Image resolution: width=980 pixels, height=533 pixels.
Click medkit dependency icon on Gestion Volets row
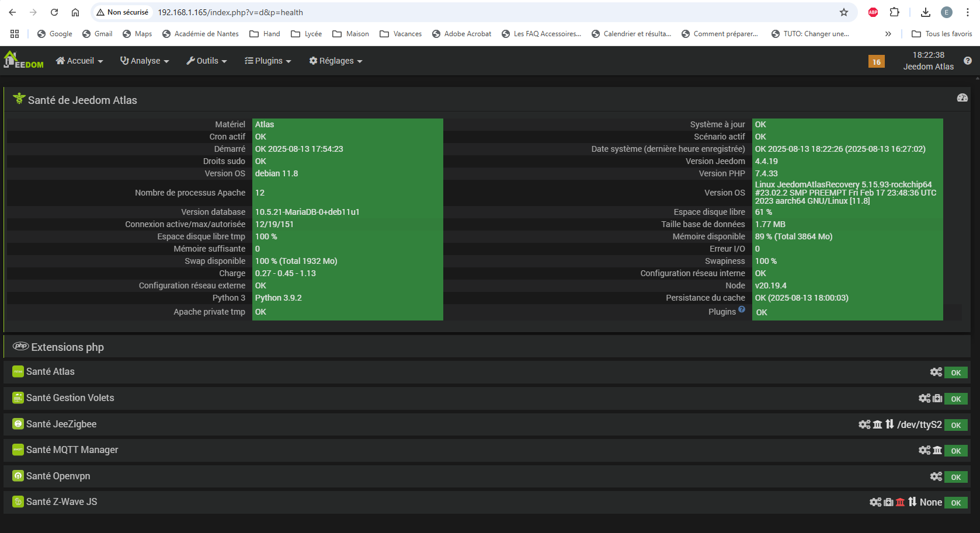point(937,398)
